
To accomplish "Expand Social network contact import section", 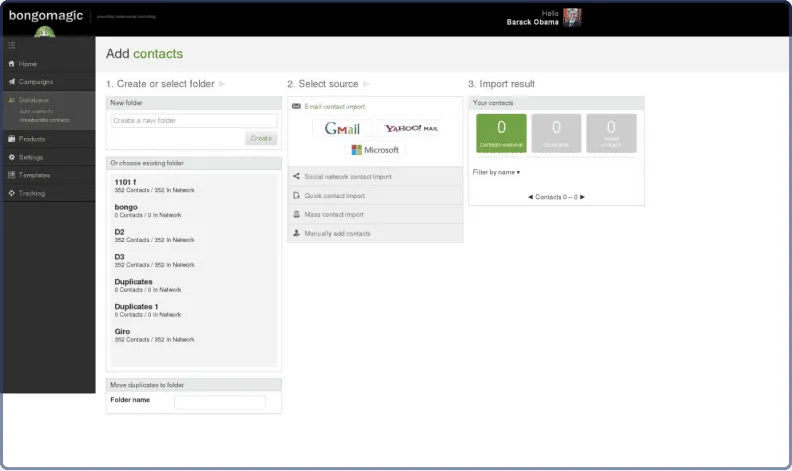I will coord(375,176).
